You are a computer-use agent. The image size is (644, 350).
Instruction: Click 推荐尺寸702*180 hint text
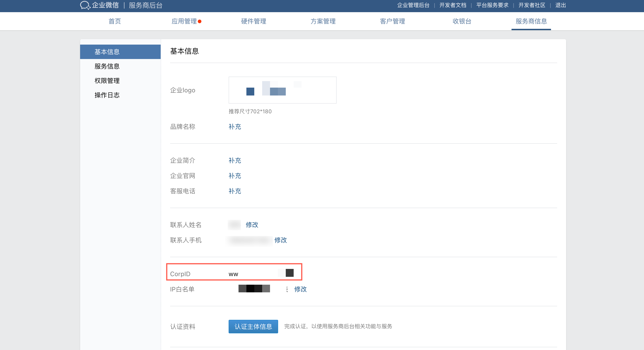coord(250,111)
